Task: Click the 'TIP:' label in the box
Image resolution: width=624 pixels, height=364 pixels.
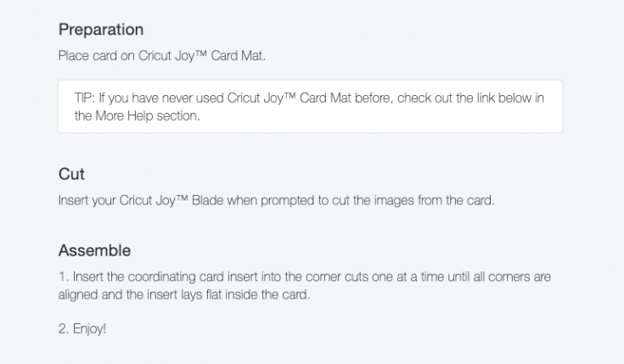Action: [84, 98]
